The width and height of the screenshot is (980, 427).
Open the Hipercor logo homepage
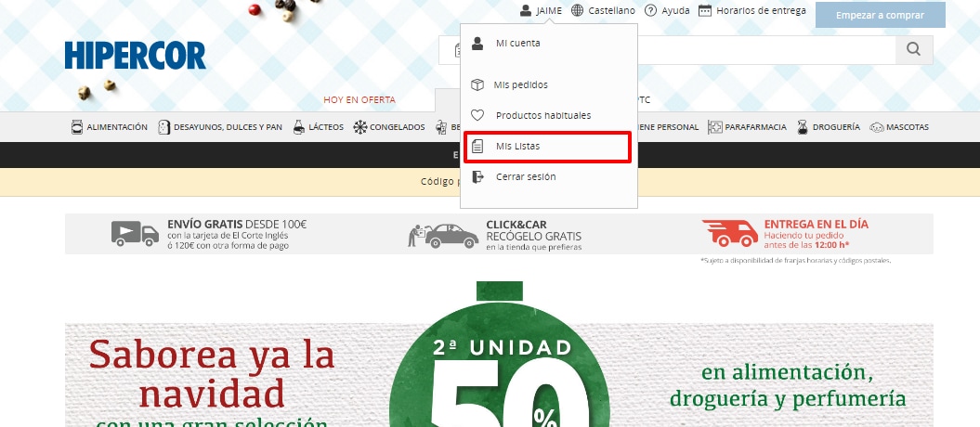136,56
